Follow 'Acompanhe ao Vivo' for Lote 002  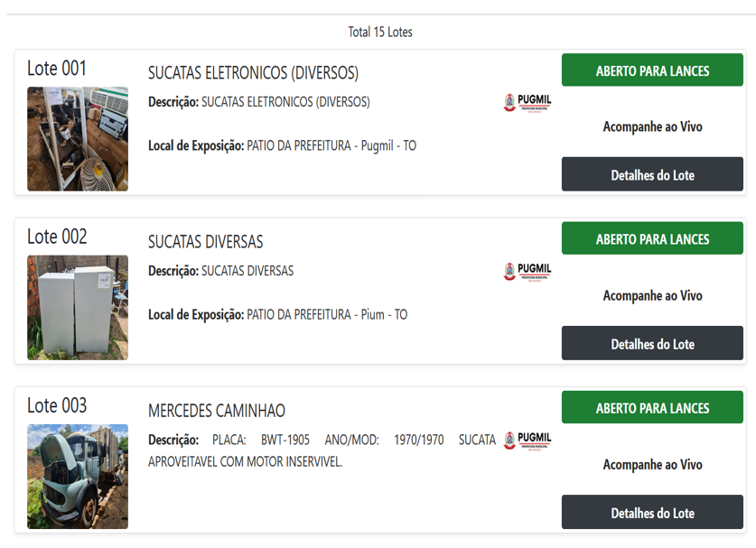click(x=652, y=295)
